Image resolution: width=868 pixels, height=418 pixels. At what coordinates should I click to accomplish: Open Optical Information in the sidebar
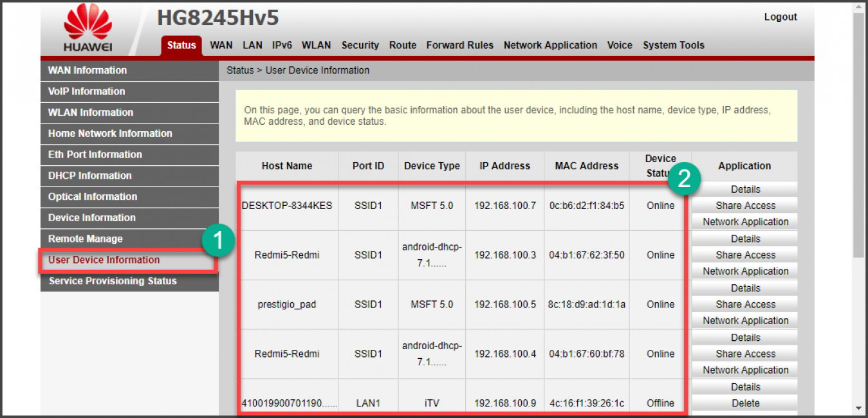tap(129, 197)
